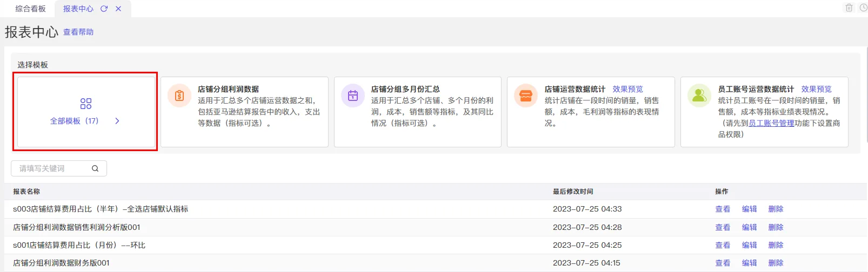Expand 全部模板 with the chevron arrow
The image size is (868, 272).
click(117, 121)
